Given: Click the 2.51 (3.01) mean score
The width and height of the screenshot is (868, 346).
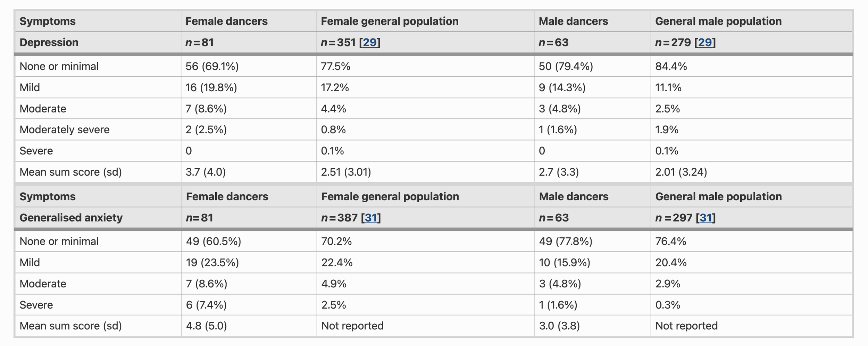Looking at the screenshot, I should click(346, 172).
